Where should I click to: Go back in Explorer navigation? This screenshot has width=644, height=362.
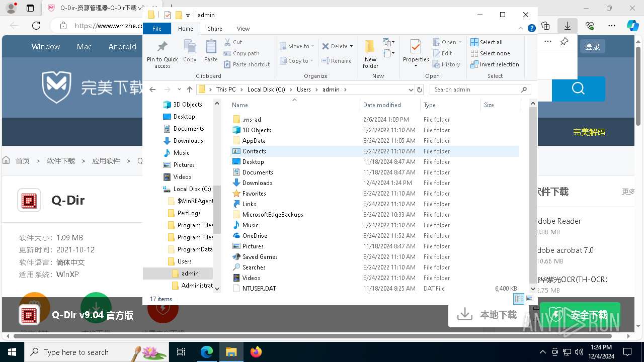[152, 89]
